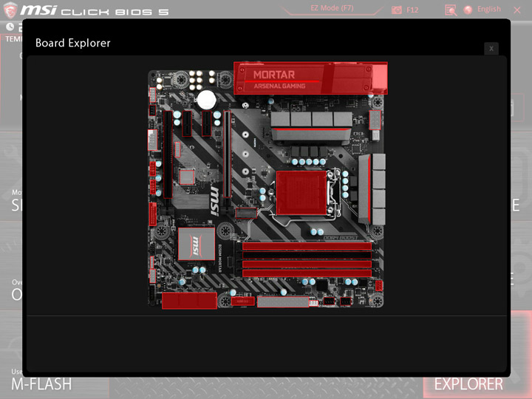Select the short PCIe x1 slot beside edge x16 slot
This screenshot has height=399, width=532.
187,123
